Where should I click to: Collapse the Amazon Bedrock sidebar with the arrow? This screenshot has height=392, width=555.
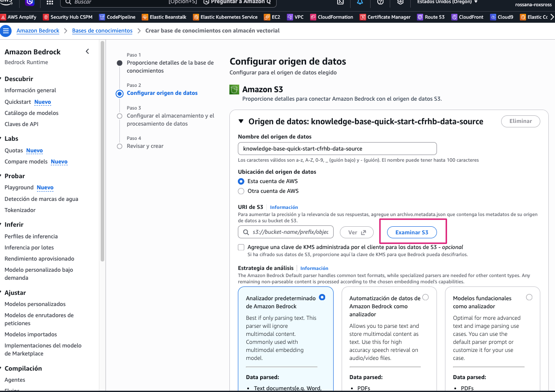(87, 52)
